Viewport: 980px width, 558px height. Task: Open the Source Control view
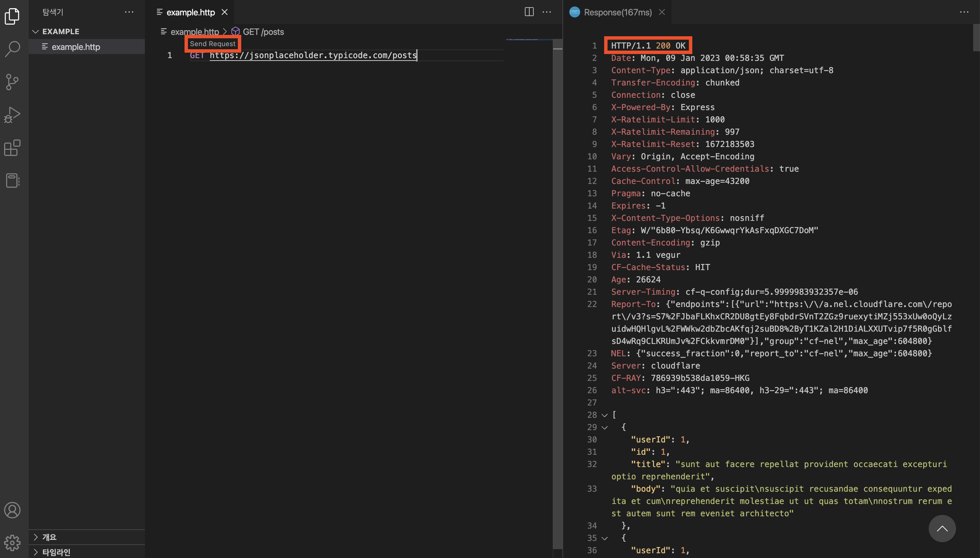[x=12, y=82]
